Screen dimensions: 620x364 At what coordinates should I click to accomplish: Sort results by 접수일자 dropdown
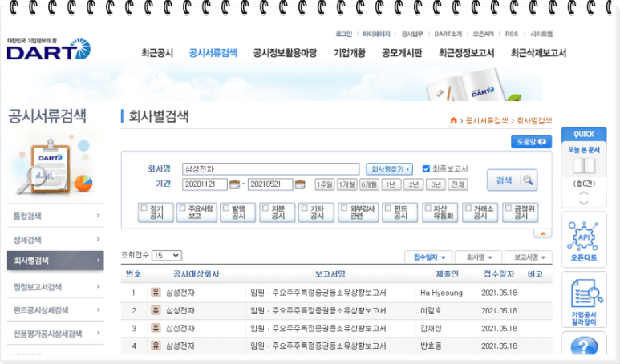click(429, 257)
